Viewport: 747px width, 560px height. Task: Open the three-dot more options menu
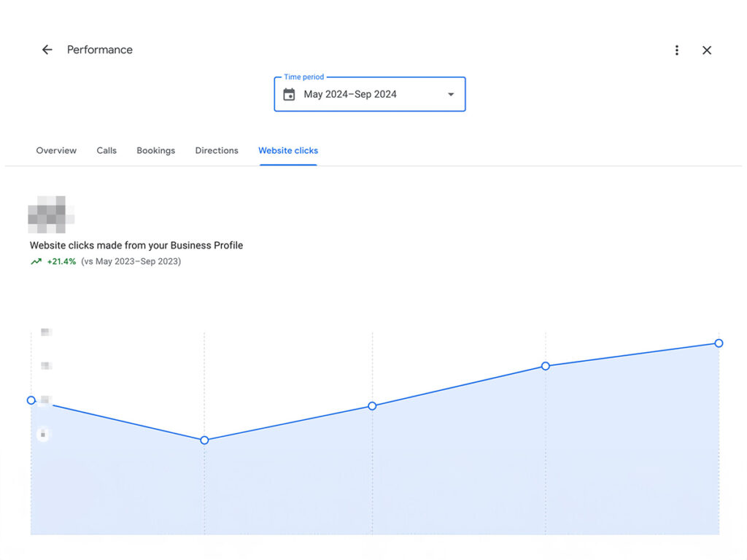(x=677, y=50)
